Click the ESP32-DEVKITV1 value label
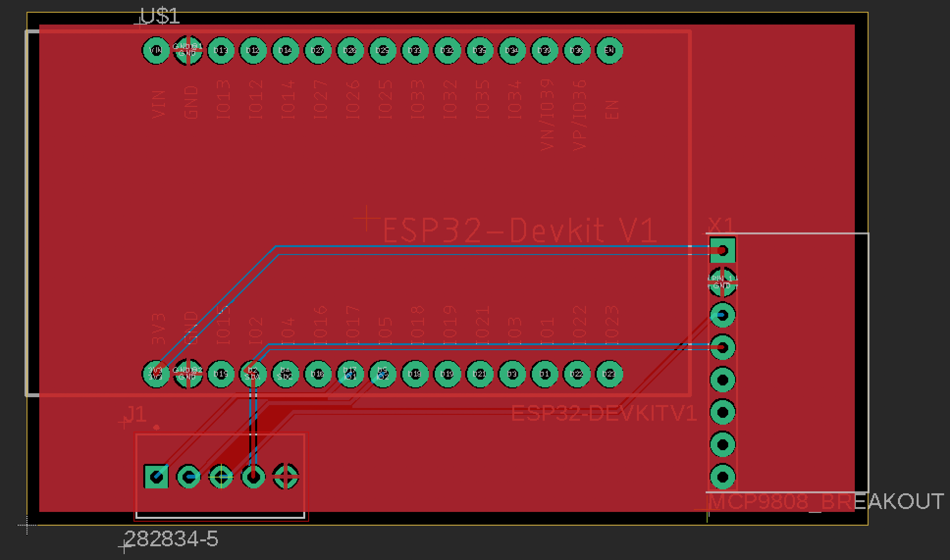 point(604,413)
